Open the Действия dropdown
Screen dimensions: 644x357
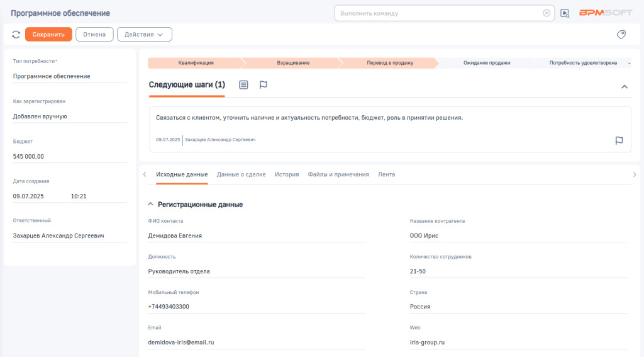pyautogui.click(x=145, y=35)
